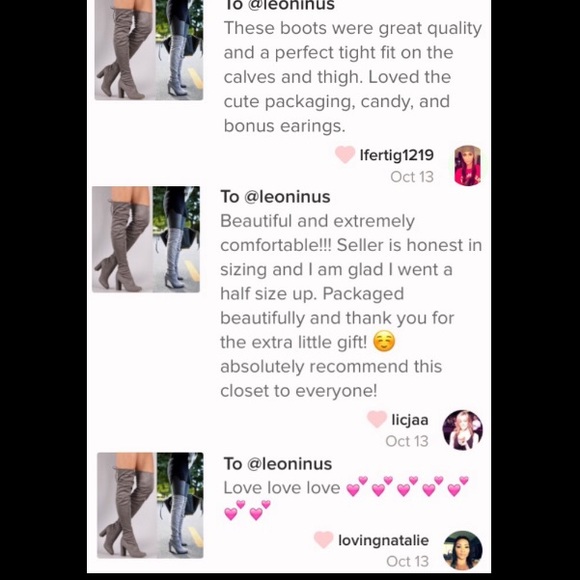Open the boots thumbnail in licjaa's review

pyautogui.click(x=146, y=239)
